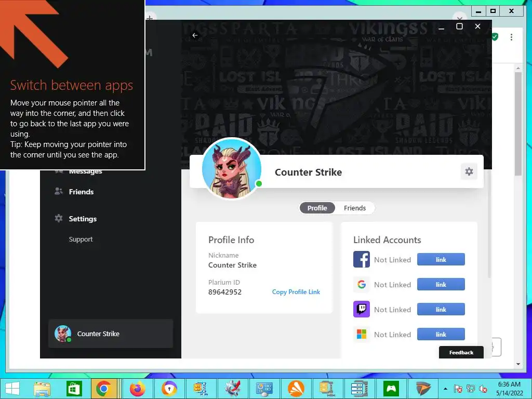Click the profile avatar picture

tap(232, 168)
